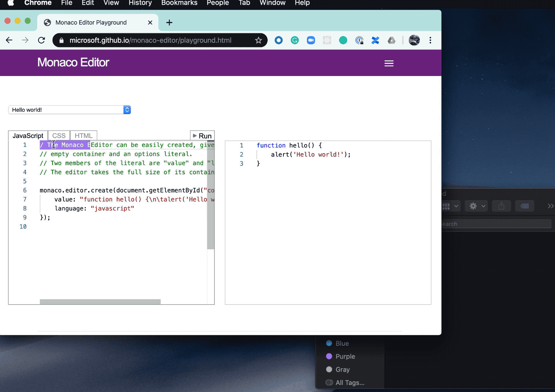The height and width of the screenshot is (392, 555).
Task: Click '// empty container and an options literal.'
Action: [116, 154]
